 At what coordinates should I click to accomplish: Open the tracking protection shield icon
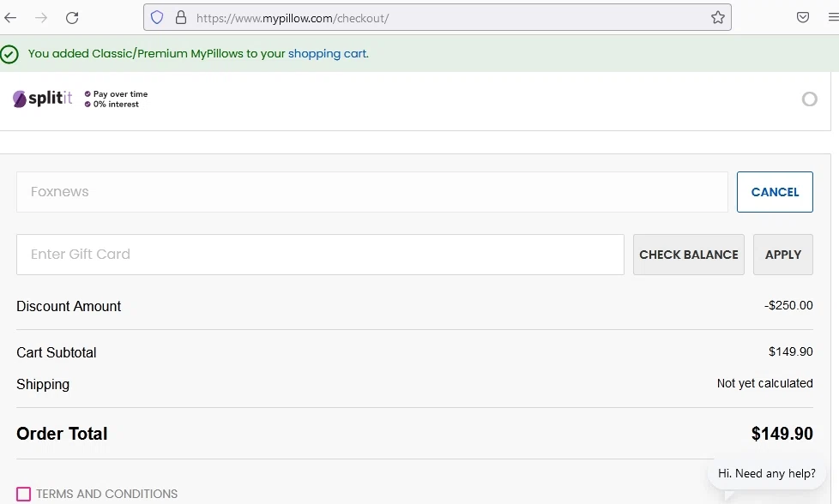tap(157, 18)
